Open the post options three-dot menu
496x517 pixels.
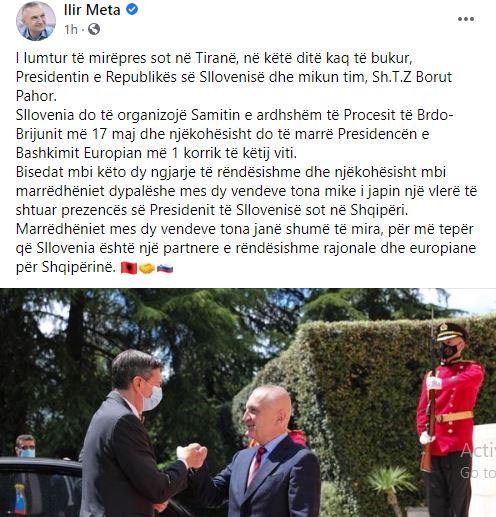[x=466, y=19]
